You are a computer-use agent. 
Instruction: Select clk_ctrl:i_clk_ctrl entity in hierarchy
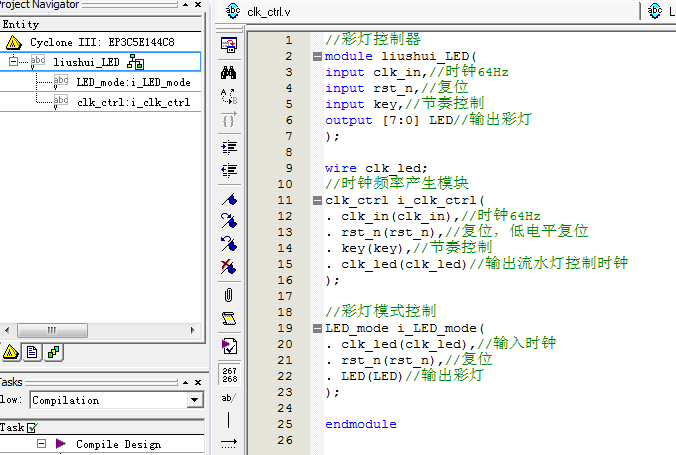[x=133, y=102]
